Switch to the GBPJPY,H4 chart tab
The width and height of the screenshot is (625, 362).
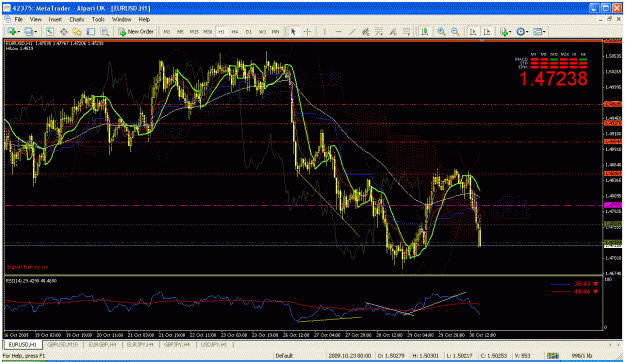tap(177, 344)
